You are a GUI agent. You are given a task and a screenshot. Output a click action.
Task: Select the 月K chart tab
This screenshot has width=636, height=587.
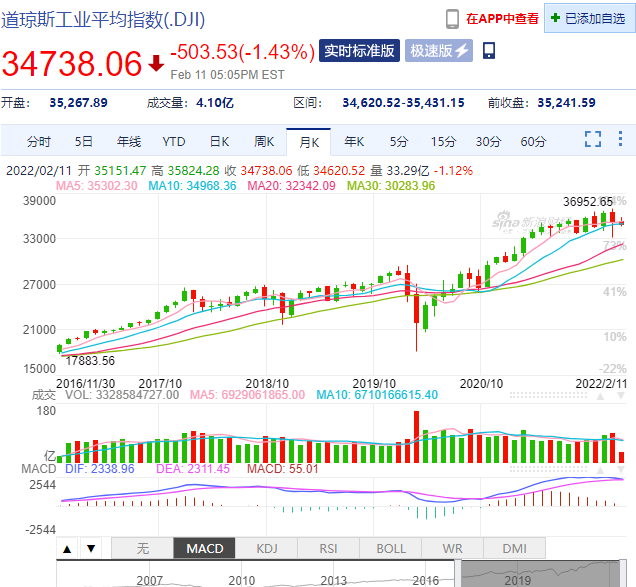(x=309, y=142)
